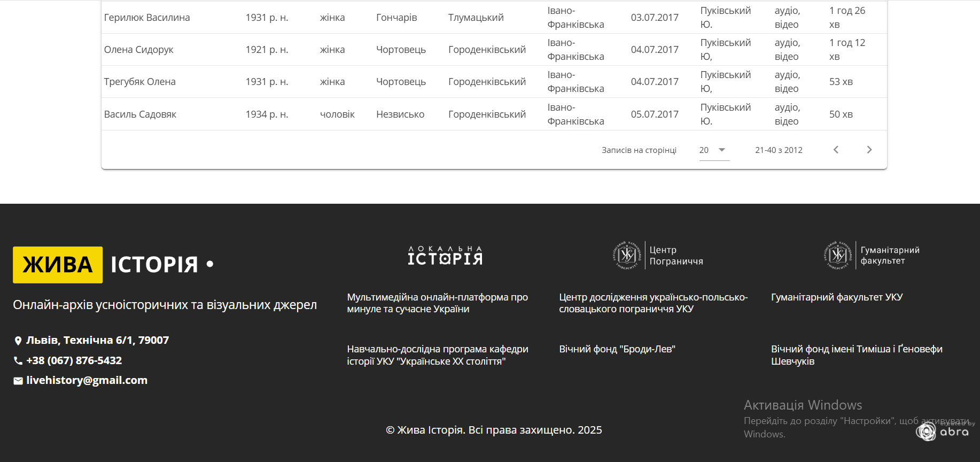Viewport: 980px width, 462px height.
Task: Click the Жива Історія yellow logo
Action: (x=58, y=265)
